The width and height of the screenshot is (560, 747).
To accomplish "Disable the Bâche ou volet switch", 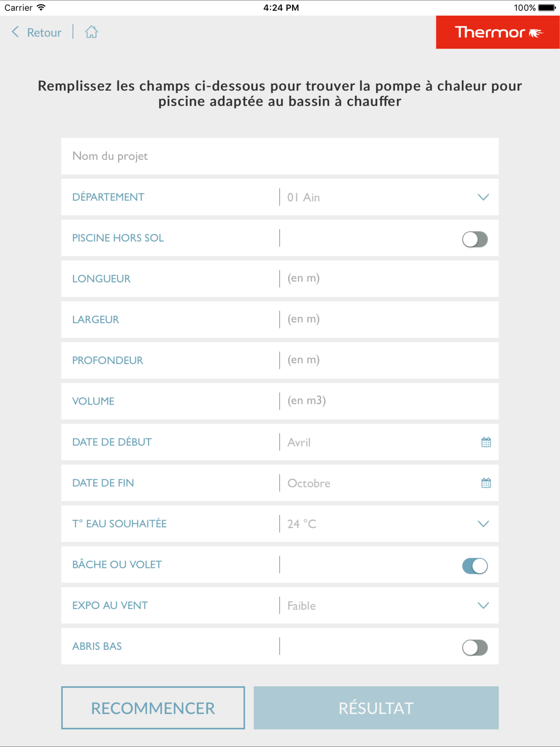I will tap(474, 566).
